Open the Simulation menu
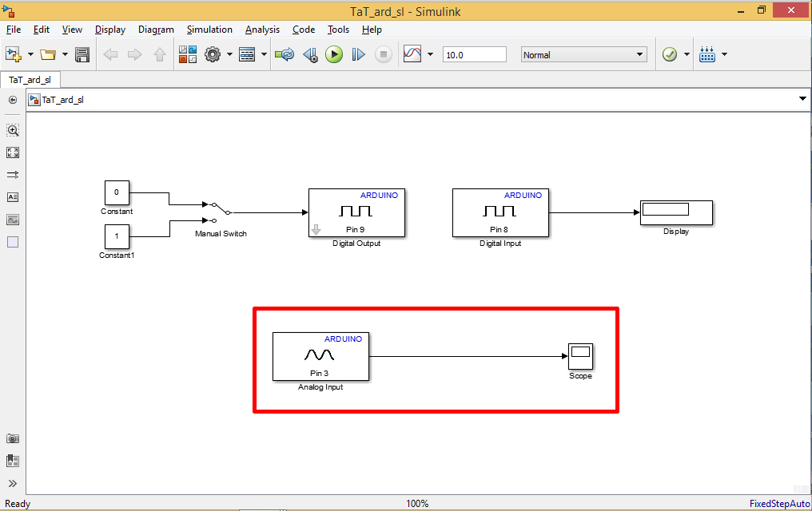812x511 pixels. (209, 30)
